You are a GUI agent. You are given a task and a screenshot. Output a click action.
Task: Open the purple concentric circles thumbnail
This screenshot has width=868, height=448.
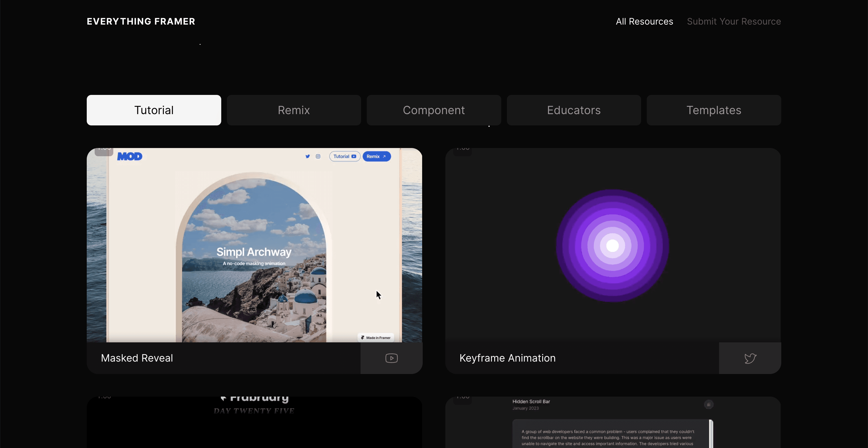612,245
